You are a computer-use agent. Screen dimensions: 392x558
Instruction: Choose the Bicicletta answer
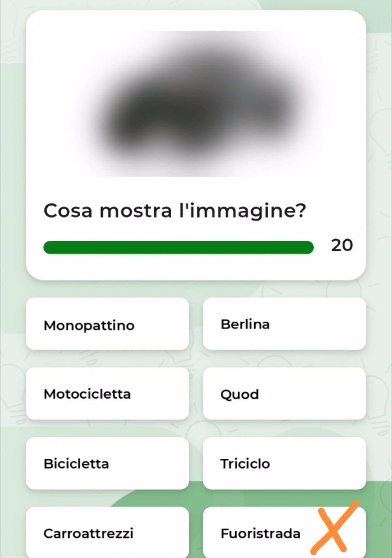pyautogui.click(x=107, y=464)
